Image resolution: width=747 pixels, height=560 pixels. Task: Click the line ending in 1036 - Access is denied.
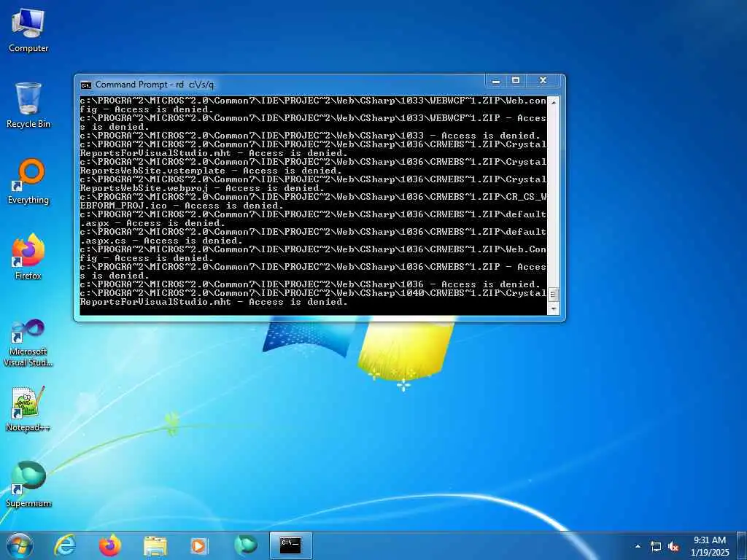pyautogui.click(x=309, y=284)
